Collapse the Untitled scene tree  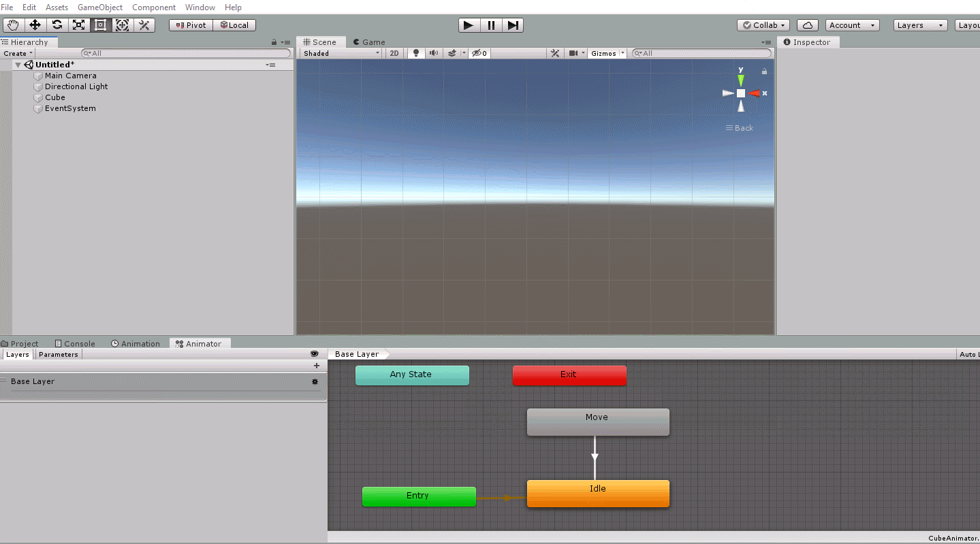(18, 65)
